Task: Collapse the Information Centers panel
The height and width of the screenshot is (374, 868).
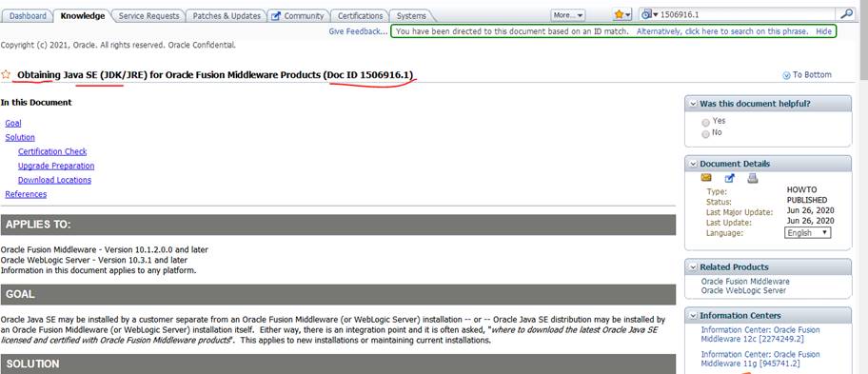Action: point(693,316)
